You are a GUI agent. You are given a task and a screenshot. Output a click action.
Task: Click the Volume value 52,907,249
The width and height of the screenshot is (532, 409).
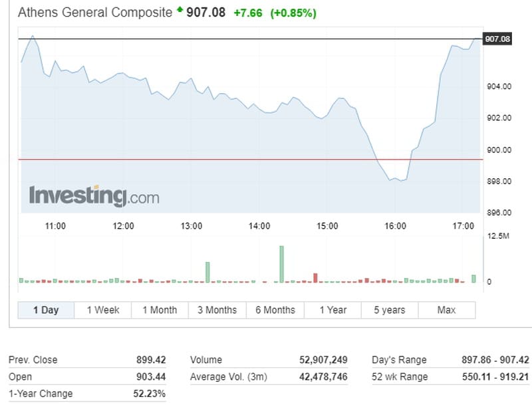(x=323, y=360)
